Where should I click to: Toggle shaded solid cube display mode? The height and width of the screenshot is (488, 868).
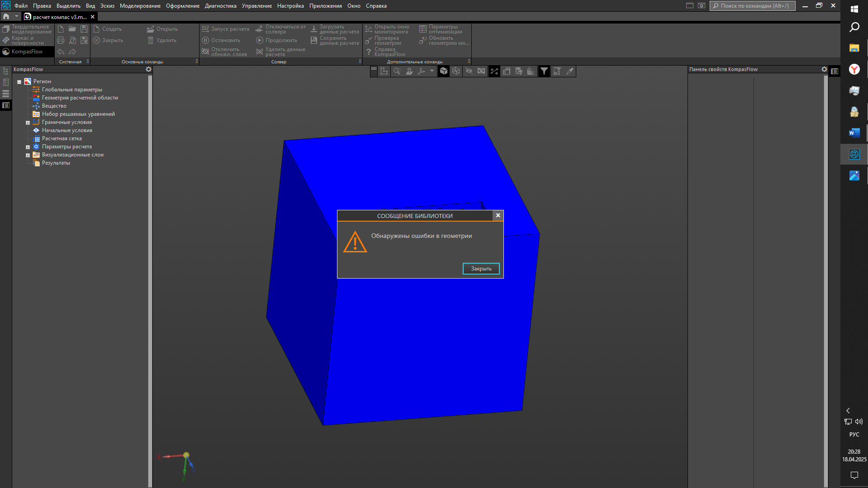pos(444,71)
